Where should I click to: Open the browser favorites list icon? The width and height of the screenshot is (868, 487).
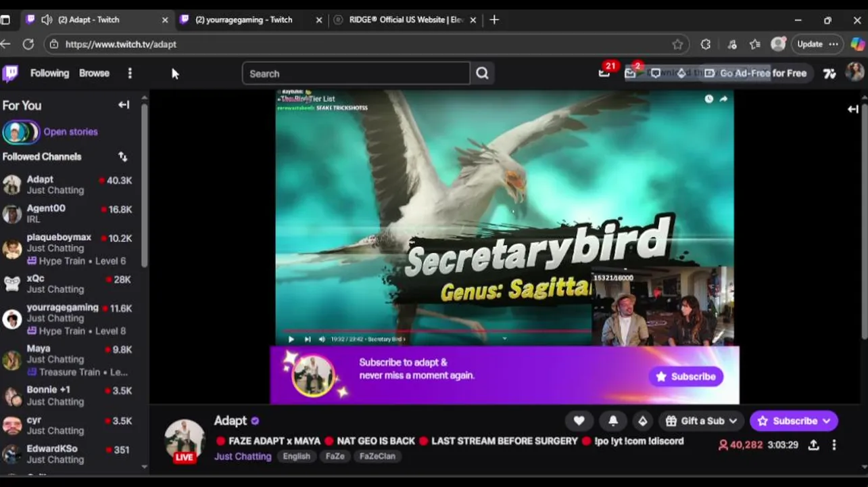(x=755, y=44)
